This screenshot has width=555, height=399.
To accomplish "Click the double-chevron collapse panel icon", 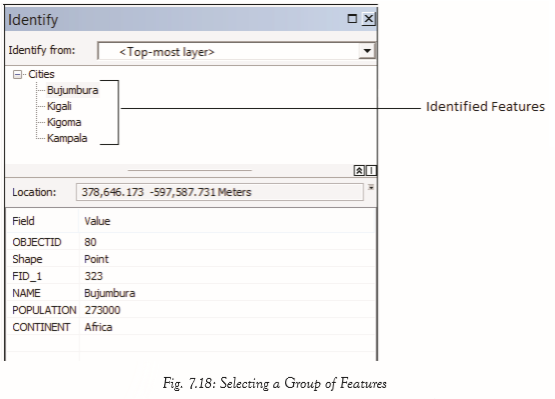I will pyautogui.click(x=359, y=171).
